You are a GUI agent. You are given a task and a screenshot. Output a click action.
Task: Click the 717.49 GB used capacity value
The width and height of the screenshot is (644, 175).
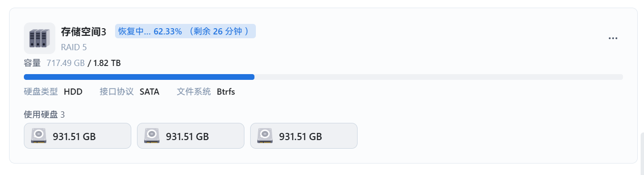pos(65,63)
